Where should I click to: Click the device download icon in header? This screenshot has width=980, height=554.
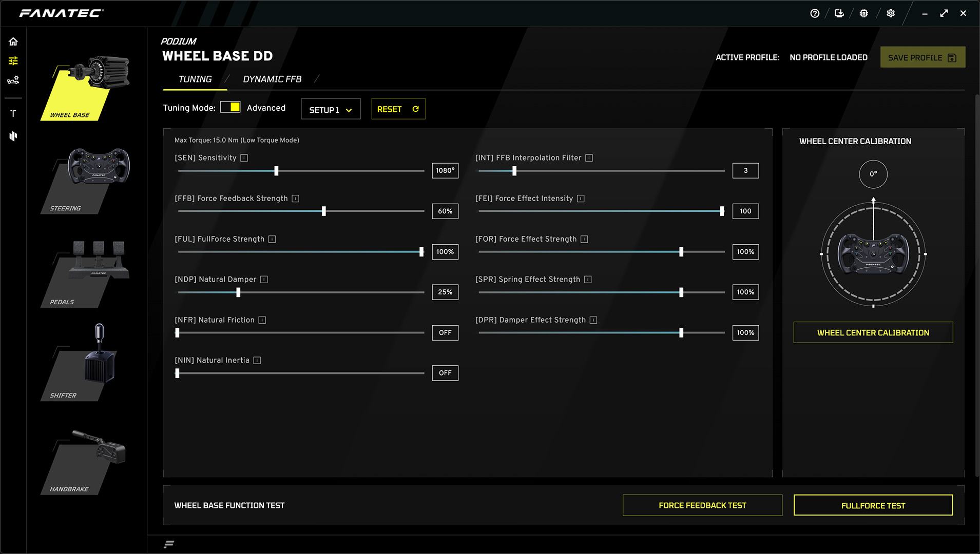(839, 13)
